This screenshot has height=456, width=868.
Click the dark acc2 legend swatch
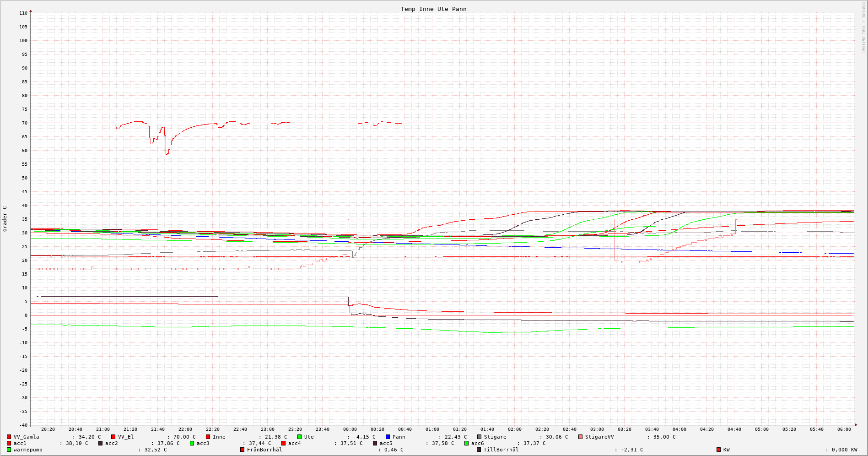pos(100,443)
